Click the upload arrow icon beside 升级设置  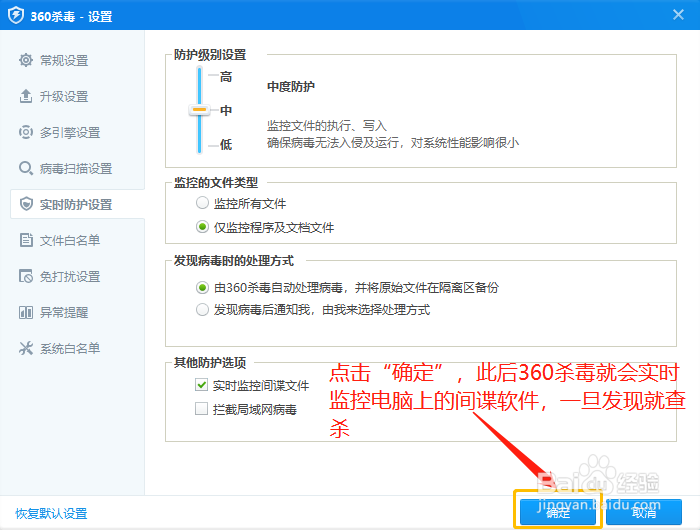pos(26,96)
